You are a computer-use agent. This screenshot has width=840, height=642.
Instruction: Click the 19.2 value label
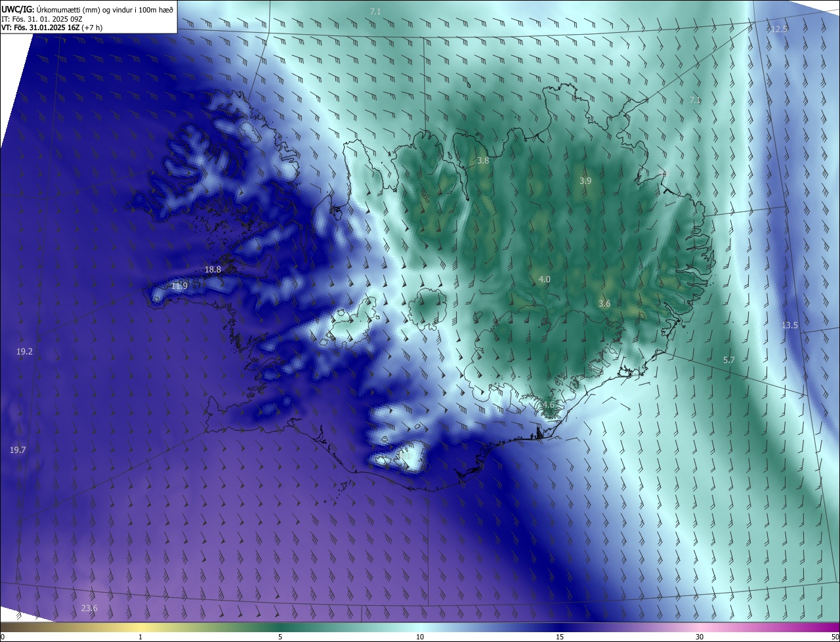point(24,352)
